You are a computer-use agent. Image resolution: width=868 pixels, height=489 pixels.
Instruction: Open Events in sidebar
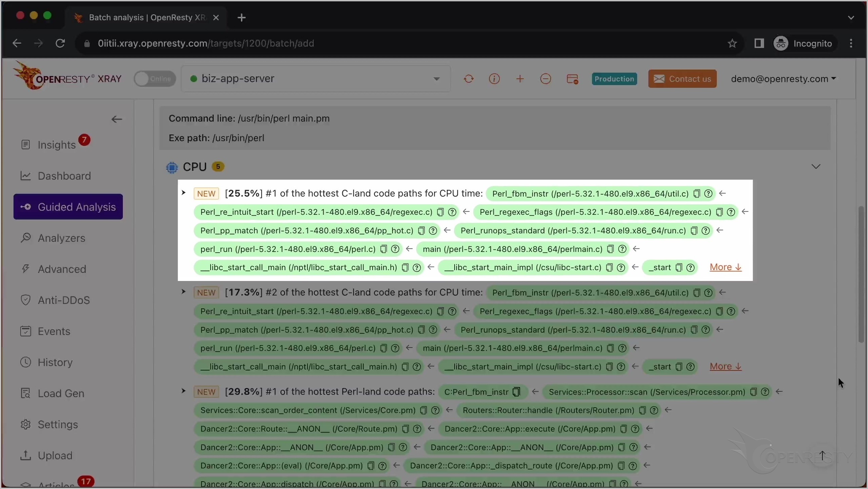pos(46,331)
